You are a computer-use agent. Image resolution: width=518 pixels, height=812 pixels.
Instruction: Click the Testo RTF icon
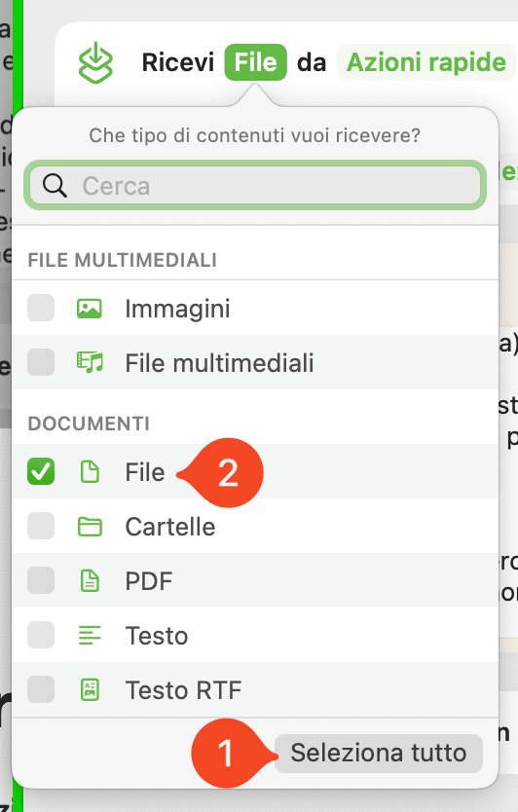point(90,689)
